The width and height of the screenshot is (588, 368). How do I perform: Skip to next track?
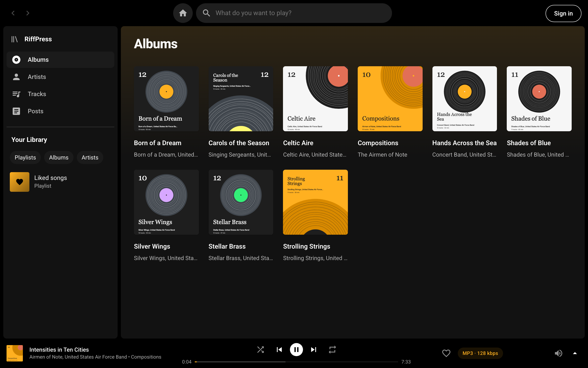[x=313, y=350]
